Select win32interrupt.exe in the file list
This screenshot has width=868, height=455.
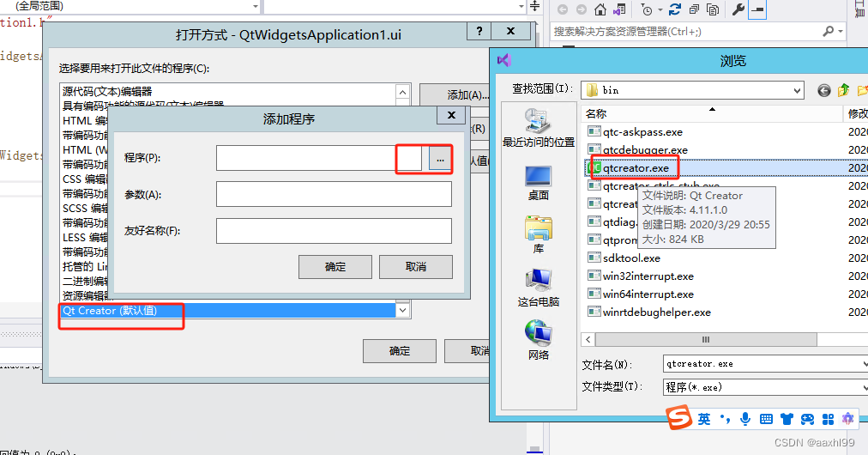click(x=641, y=276)
